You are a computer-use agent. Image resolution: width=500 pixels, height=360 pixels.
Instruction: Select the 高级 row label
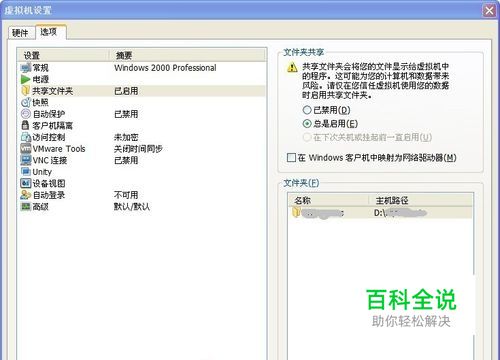(x=41, y=207)
